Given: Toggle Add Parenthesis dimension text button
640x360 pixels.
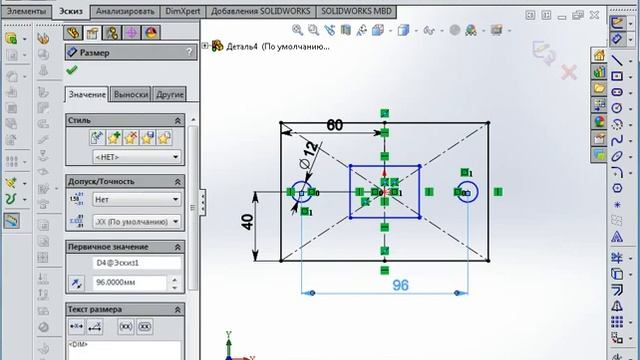Looking at the screenshot, I should click(126, 327).
